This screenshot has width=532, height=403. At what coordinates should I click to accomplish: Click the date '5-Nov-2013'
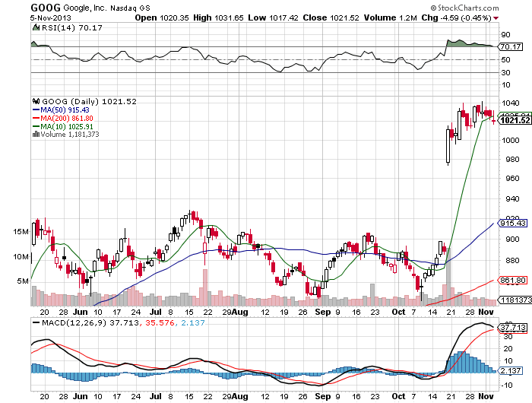tap(51, 17)
